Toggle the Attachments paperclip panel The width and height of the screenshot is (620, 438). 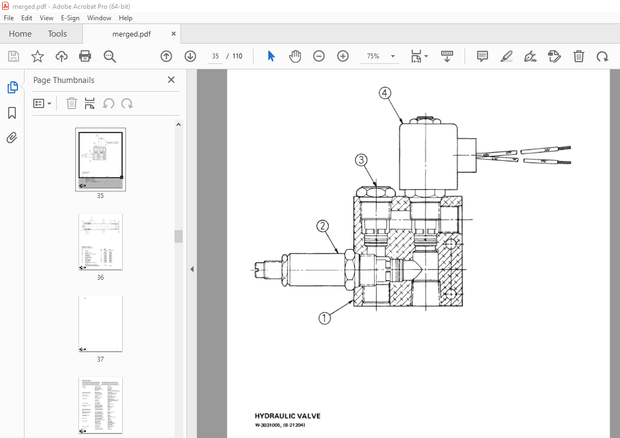pos(12,138)
